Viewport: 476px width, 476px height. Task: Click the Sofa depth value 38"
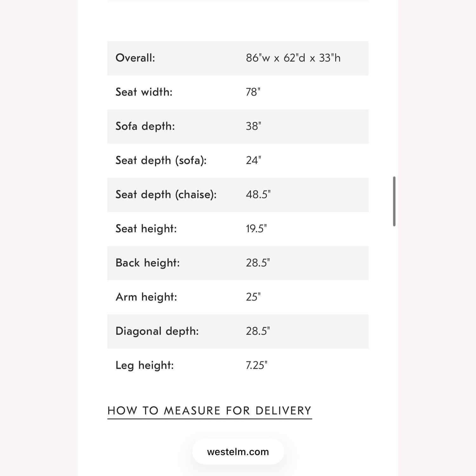pyautogui.click(x=253, y=126)
